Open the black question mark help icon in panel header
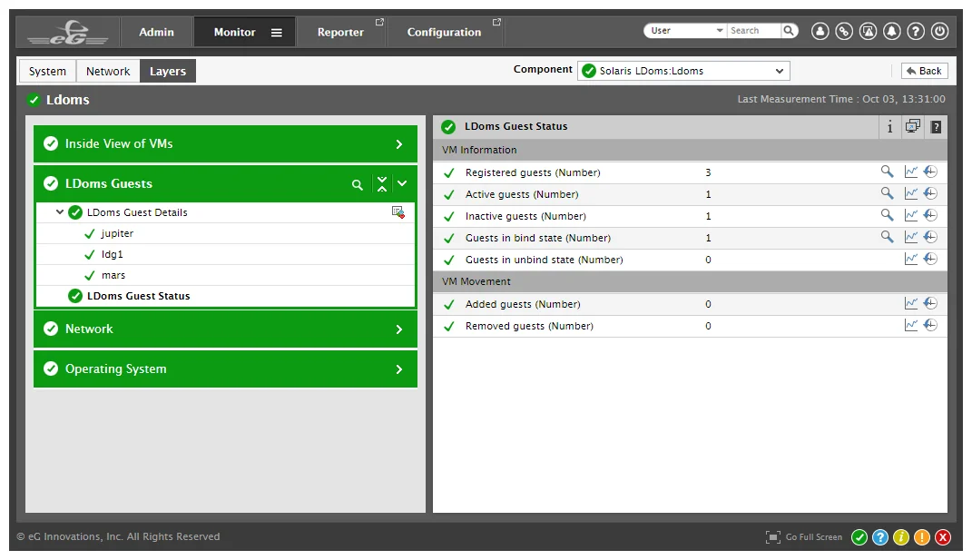Viewport: 972px width, 560px height. 936,127
